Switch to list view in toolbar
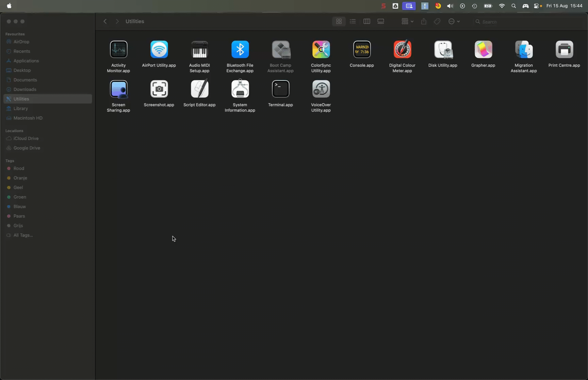Image resolution: width=588 pixels, height=380 pixels. pos(353,21)
